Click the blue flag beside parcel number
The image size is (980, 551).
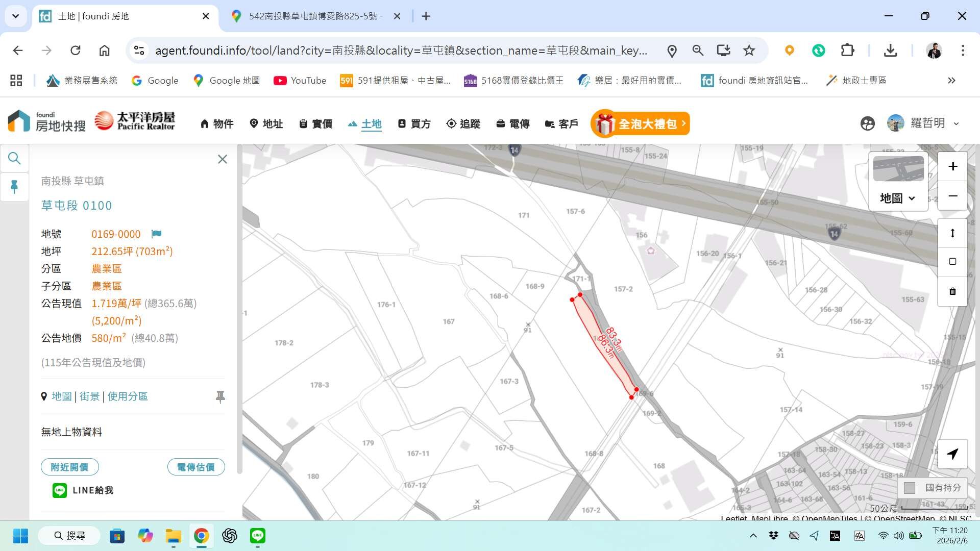pos(156,234)
